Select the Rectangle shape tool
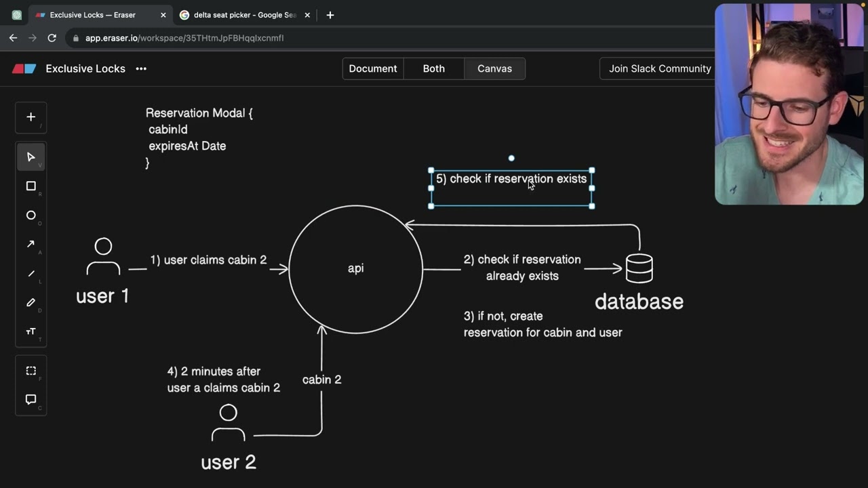 31,186
